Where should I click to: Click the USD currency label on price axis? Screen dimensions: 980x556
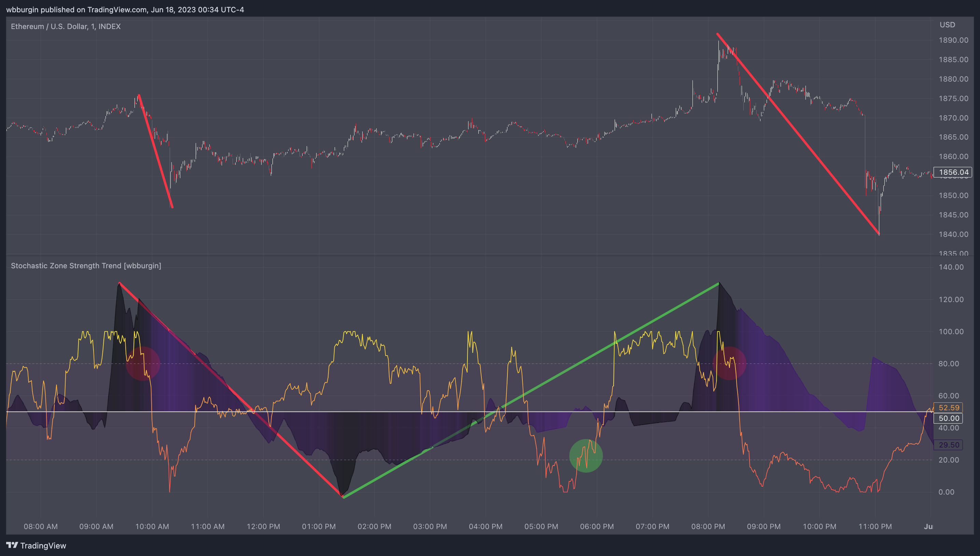tap(947, 25)
